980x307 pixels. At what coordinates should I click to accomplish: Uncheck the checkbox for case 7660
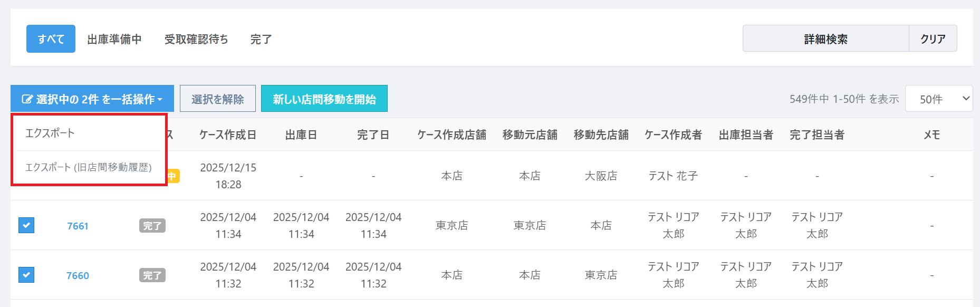(26, 275)
